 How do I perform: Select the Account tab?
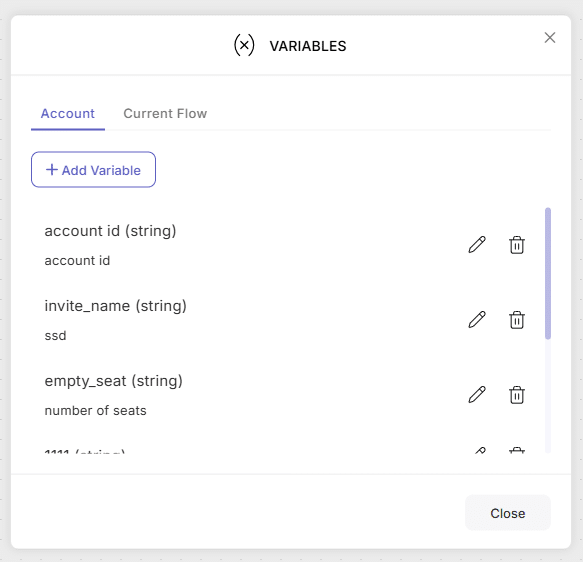point(68,113)
